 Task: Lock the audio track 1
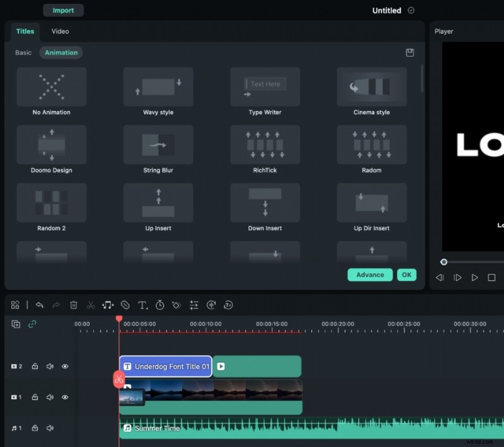[x=35, y=428]
